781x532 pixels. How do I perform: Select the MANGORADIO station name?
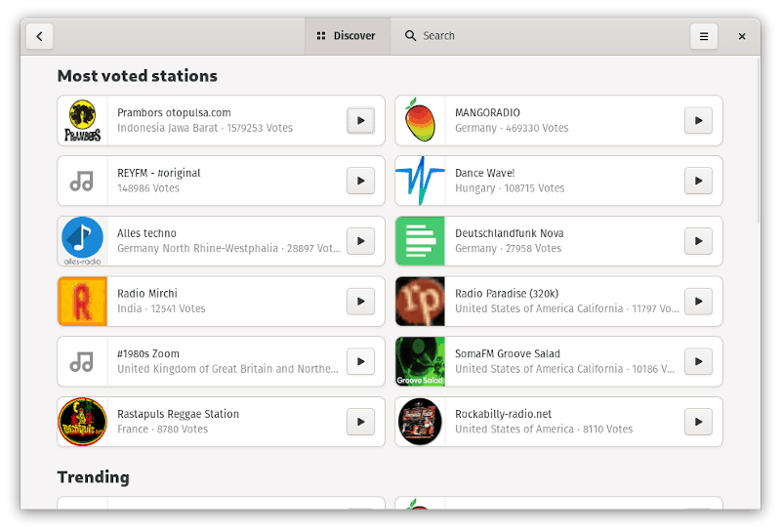[x=487, y=113]
